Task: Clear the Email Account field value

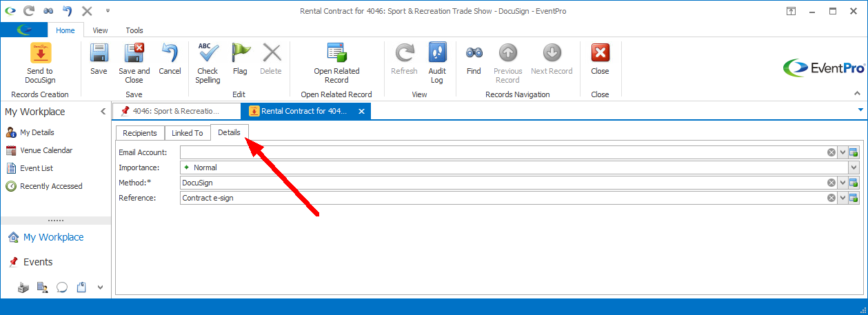Action: pyautogui.click(x=831, y=152)
